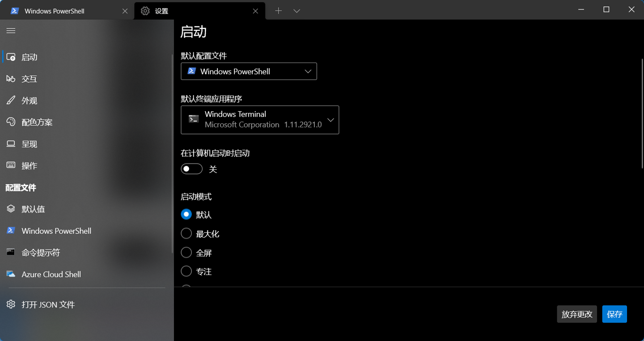
Task: Open the 呈现 settings page
Action: 87,144
